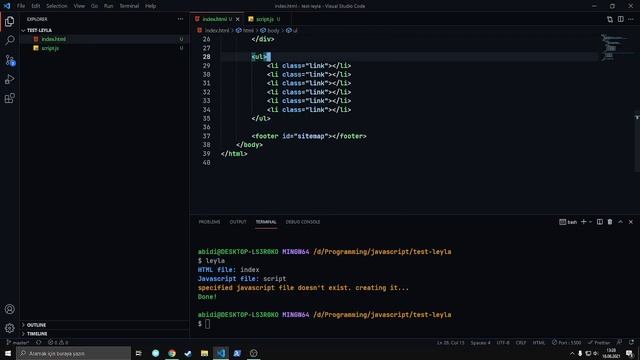Kill the terminal with the trash icon
The width and height of the screenshot is (640, 360).
click(x=610, y=222)
